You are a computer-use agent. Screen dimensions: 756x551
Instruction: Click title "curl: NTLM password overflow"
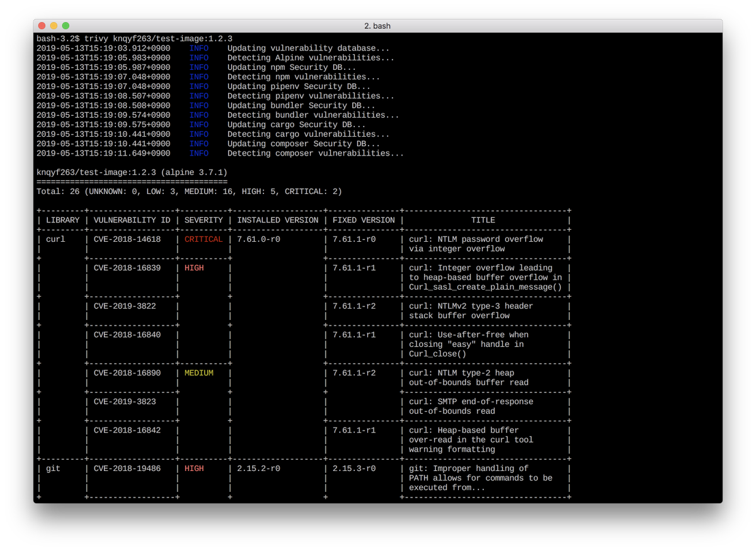coord(476,239)
